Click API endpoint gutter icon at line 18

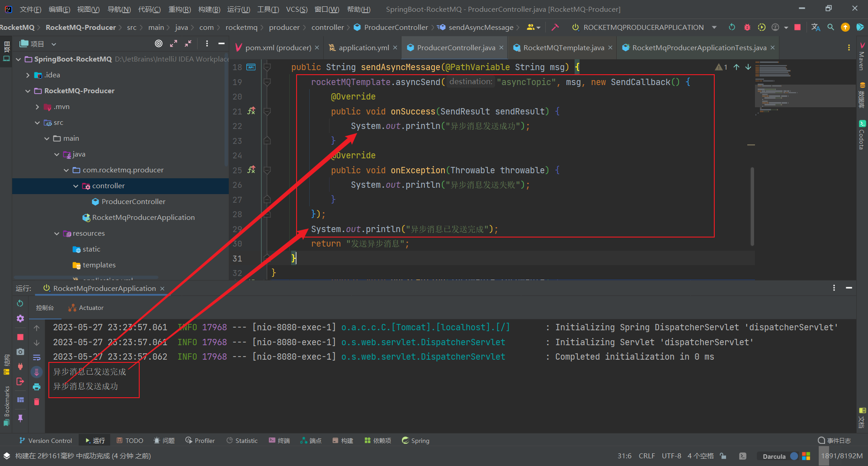(x=251, y=67)
